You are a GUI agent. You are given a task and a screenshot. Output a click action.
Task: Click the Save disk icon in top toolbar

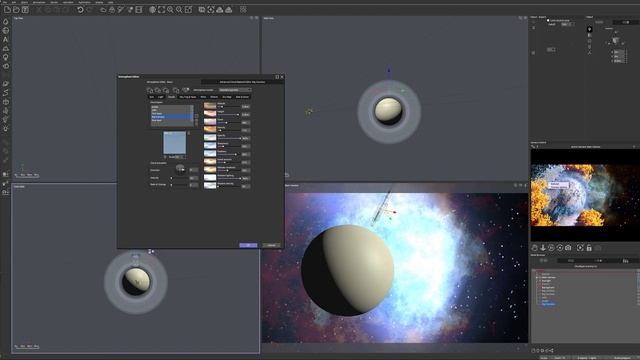coord(25,9)
